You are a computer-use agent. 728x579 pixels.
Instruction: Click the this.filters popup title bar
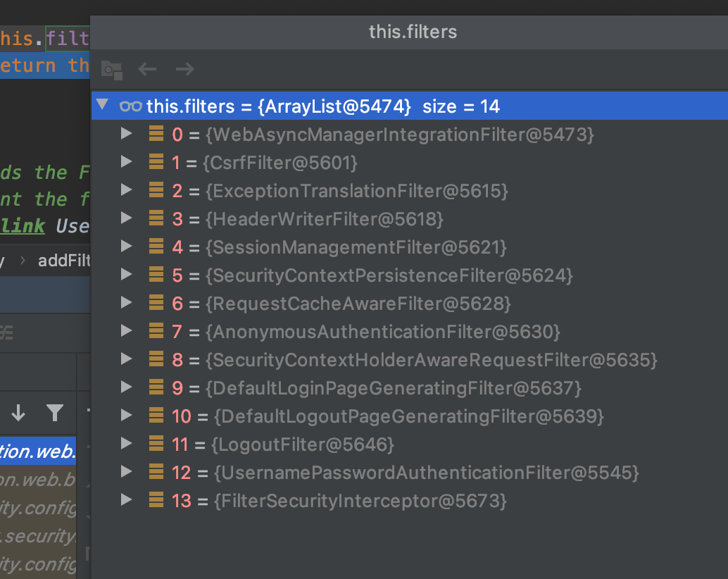point(409,32)
